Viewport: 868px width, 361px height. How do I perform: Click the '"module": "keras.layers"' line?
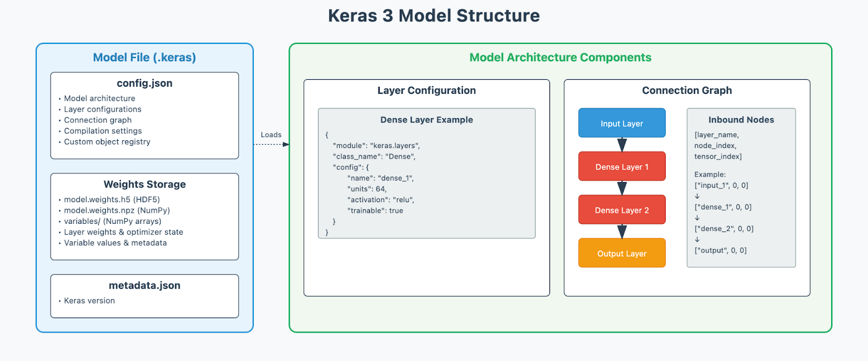click(376, 146)
